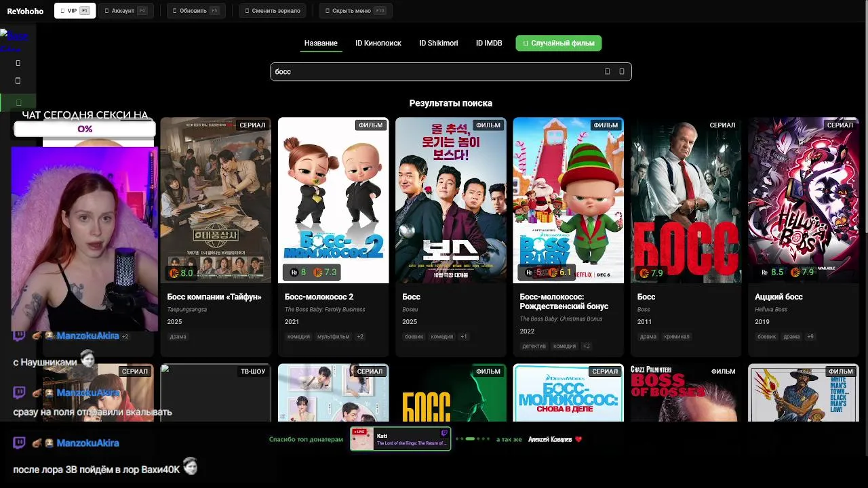Click the LIVE badge on Kati card
This screenshot has width=868, height=488.
pyautogui.click(x=359, y=432)
